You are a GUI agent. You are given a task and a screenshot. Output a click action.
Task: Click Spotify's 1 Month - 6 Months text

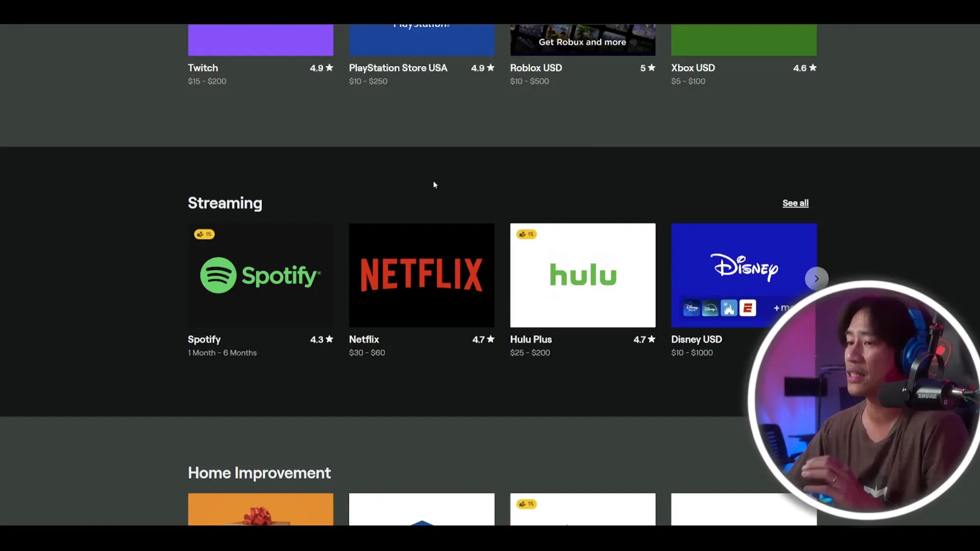coord(222,353)
